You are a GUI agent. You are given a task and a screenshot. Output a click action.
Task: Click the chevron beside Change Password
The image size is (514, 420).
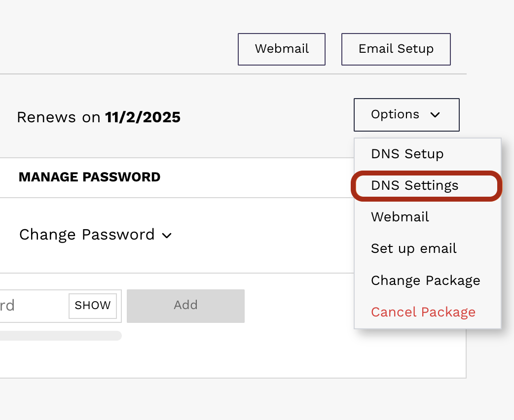[167, 236]
